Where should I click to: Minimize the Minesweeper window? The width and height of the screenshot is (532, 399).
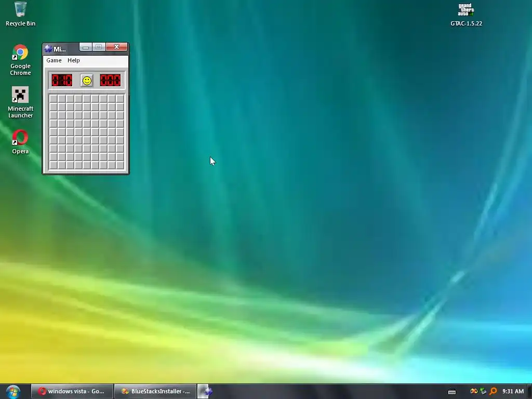tap(86, 47)
